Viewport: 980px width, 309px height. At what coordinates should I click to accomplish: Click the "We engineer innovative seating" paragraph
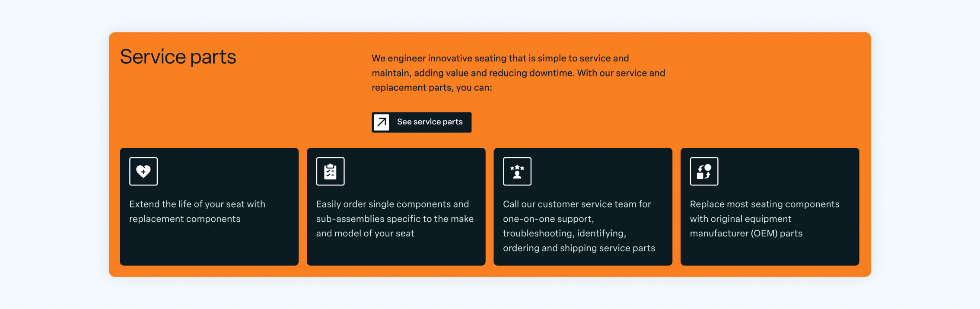click(518, 73)
